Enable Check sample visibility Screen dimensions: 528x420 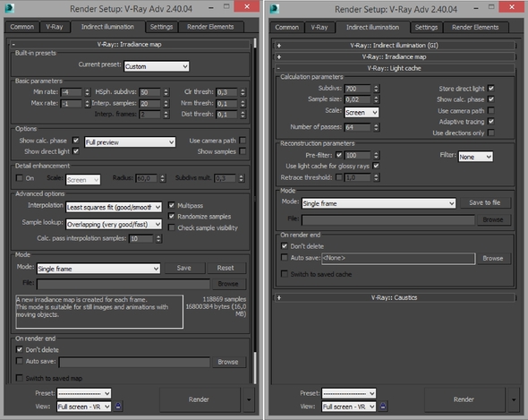coord(172,227)
